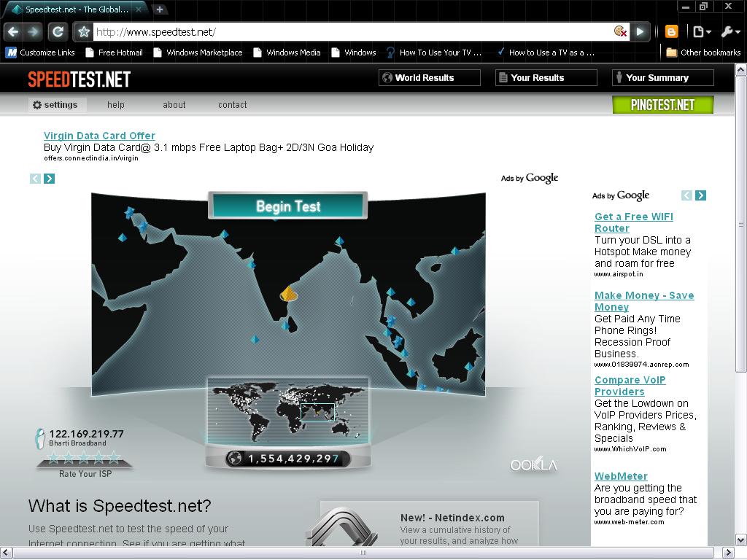Expand the Other bookmarks folder
The height and width of the screenshot is (560, 747).
(x=704, y=52)
